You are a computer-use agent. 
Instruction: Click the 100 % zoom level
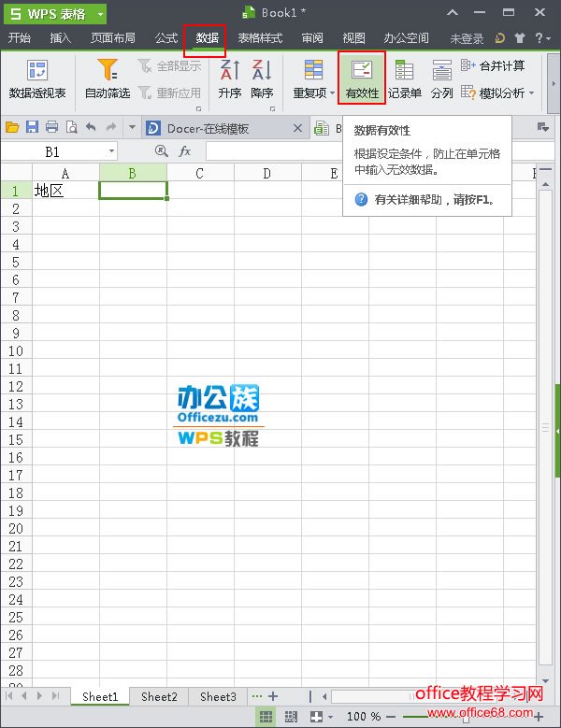click(x=364, y=717)
